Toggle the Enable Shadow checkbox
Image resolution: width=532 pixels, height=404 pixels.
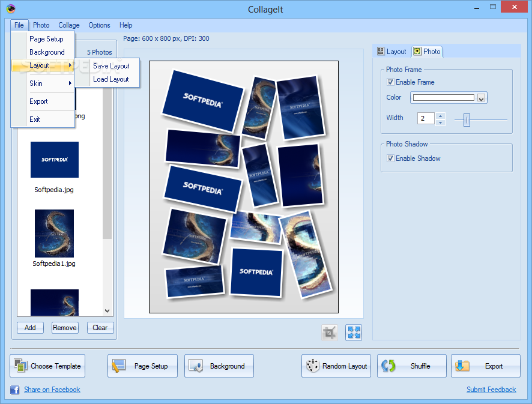(x=390, y=158)
